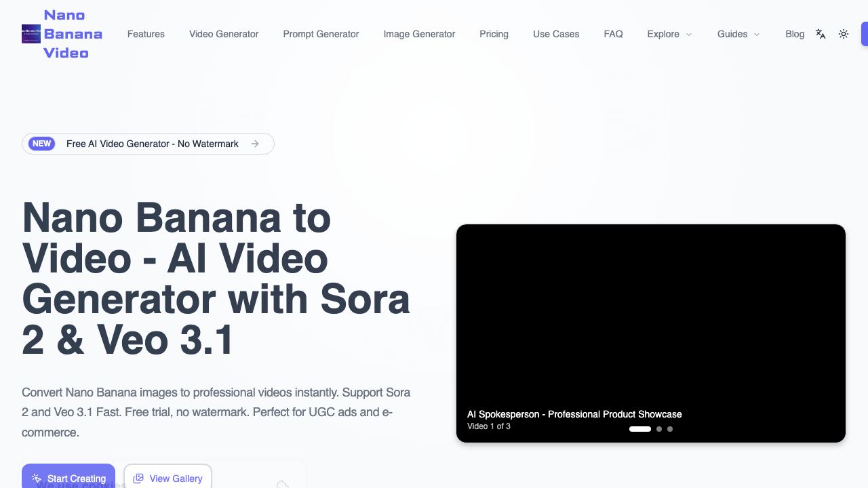Click the caption "AI Spokesperson - Professional Product Showcase"

574,414
